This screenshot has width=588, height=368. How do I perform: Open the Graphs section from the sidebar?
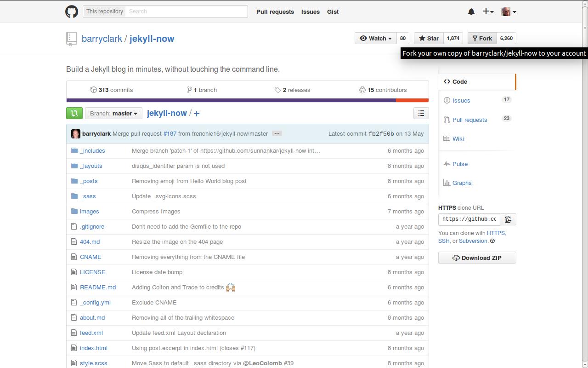click(x=462, y=183)
